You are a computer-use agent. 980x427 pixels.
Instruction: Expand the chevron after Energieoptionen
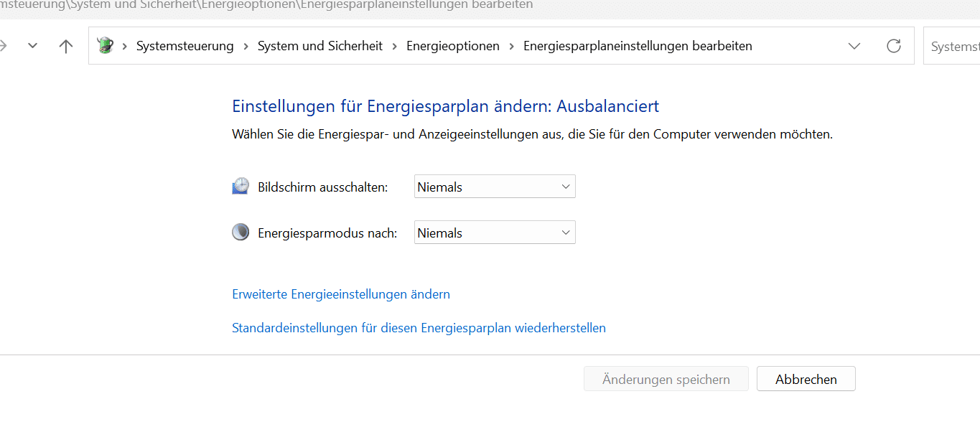(512, 46)
